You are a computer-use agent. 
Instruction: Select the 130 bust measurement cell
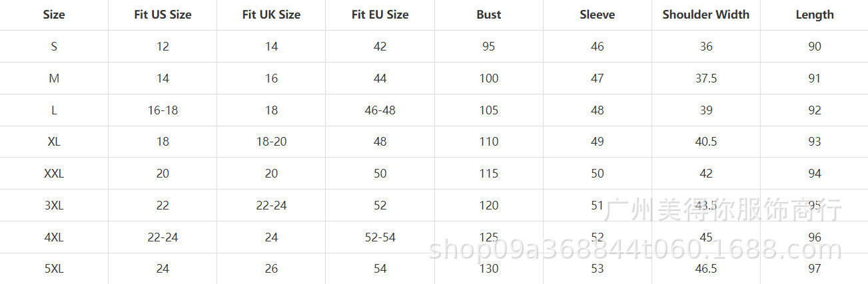click(488, 269)
